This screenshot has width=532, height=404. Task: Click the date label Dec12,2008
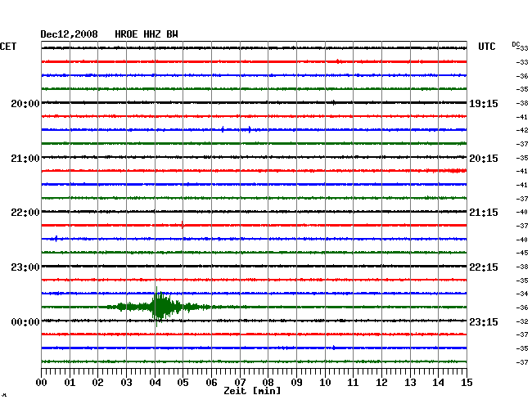[x=69, y=34]
